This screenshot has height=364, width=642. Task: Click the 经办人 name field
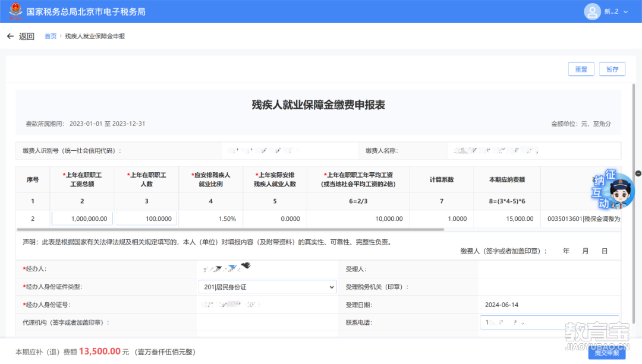[267, 269]
